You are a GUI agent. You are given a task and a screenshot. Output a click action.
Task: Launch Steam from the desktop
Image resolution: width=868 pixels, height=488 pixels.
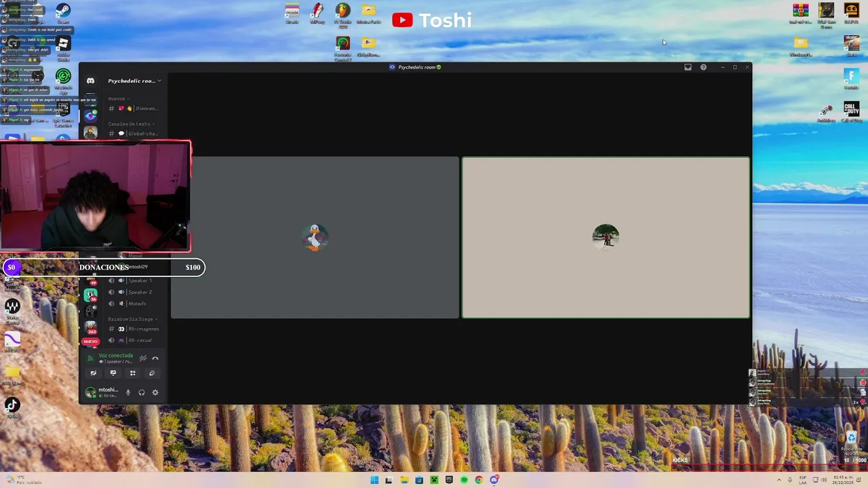(63, 13)
